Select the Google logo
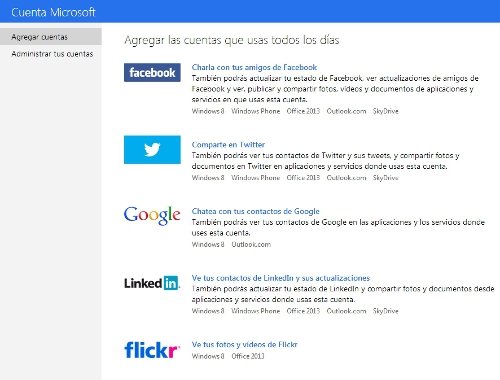This screenshot has height=380, width=500. [x=152, y=215]
